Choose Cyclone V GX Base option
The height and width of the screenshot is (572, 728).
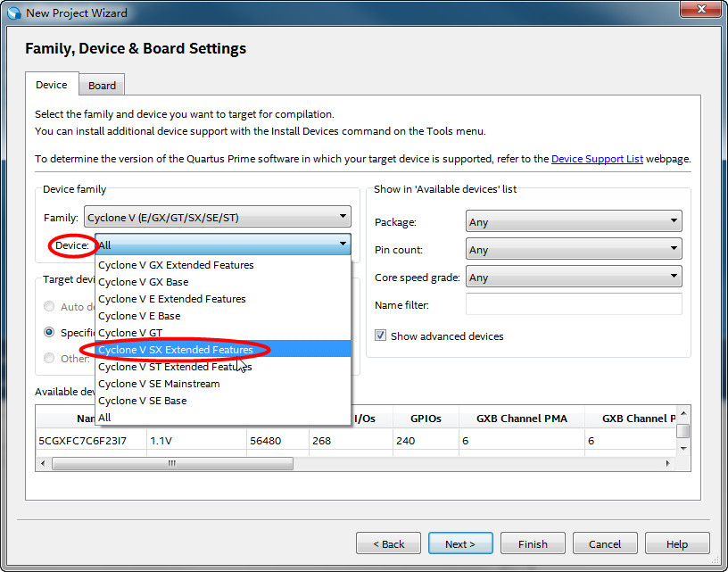click(223, 282)
